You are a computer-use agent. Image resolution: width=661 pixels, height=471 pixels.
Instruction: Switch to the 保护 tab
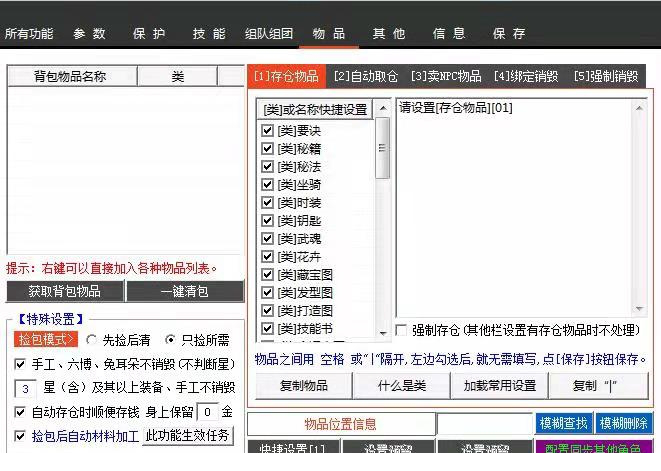149,34
